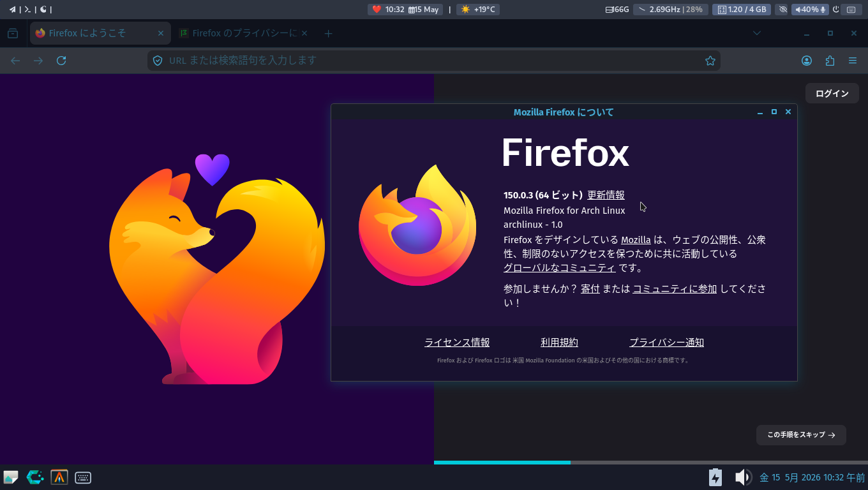Open the calendar widget '15 May'
868x490 pixels.
coord(425,10)
